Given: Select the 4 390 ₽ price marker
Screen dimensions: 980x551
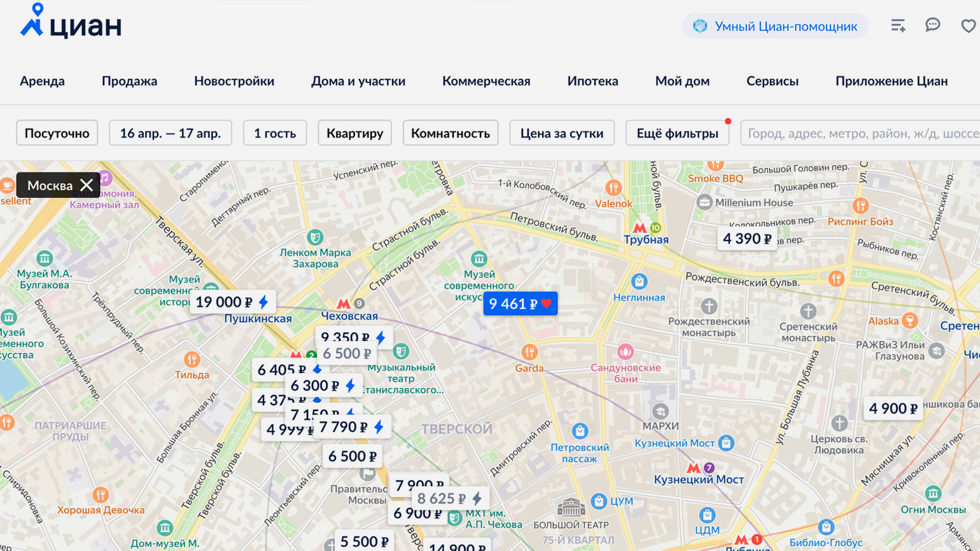Looking at the screenshot, I should 747,239.
